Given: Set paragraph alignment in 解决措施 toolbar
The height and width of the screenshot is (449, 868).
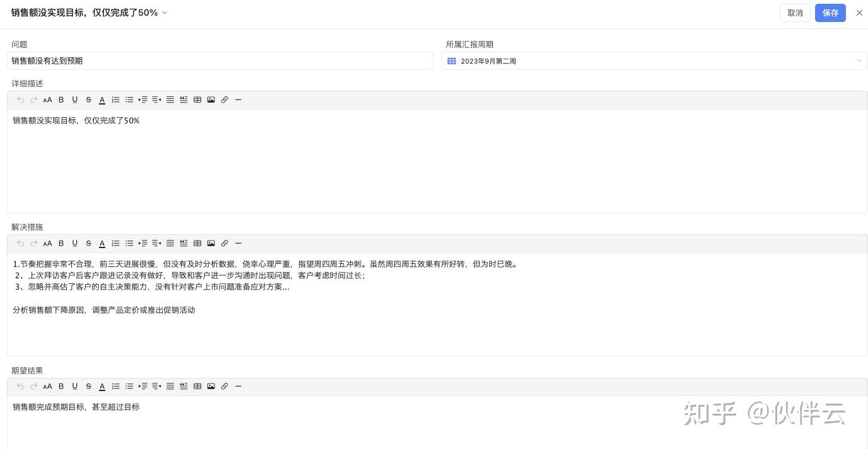Looking at the screenshot, I should (170, 243).
